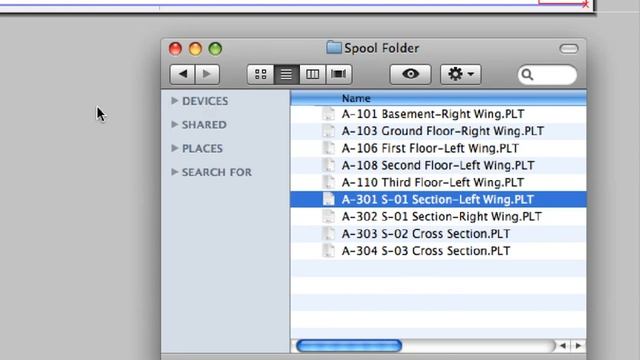Expand the PLACES sidebar section
Image resolution: width=640 pixels, height=360 pixels.
tap(175, 148)
